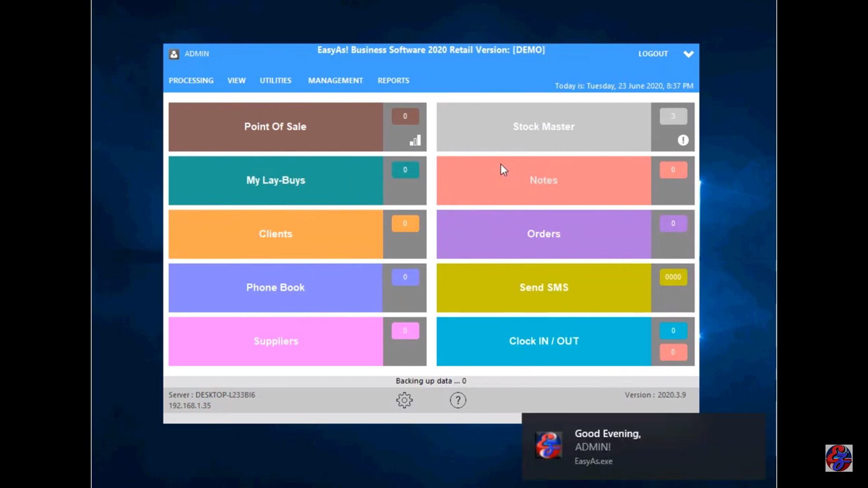Click the EasyAs desktop logo icon
Screen dimensions: 868x488
click(x=839, y=458)
